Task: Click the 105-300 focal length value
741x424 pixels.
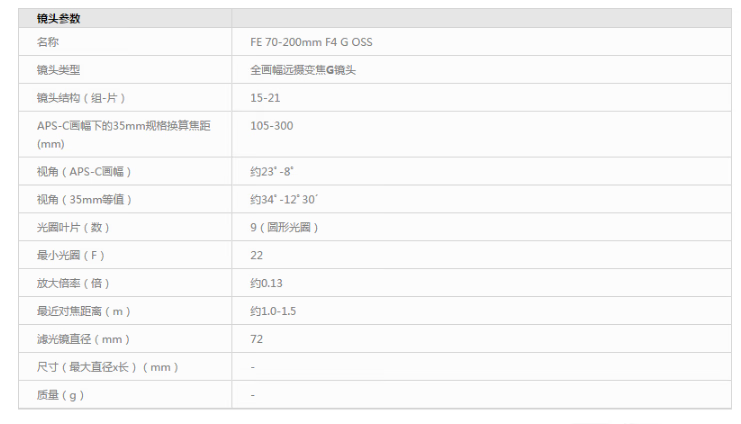Action: (271, 125)
